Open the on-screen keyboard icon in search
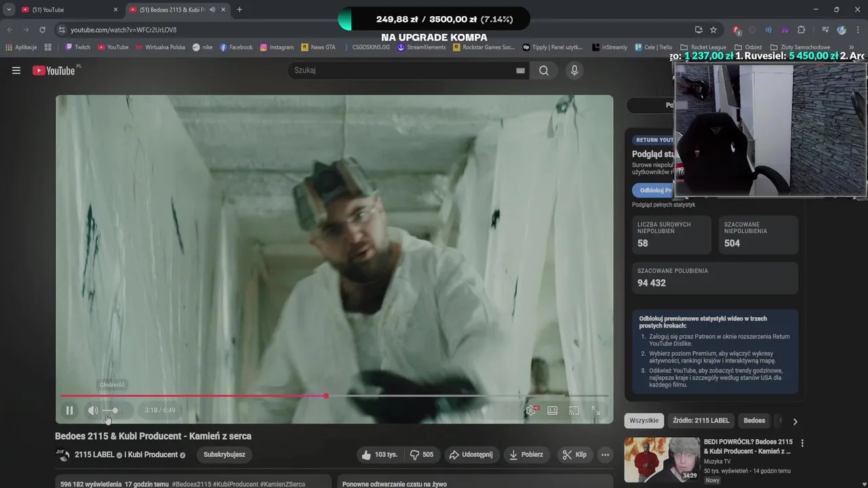 coord(520,70)
